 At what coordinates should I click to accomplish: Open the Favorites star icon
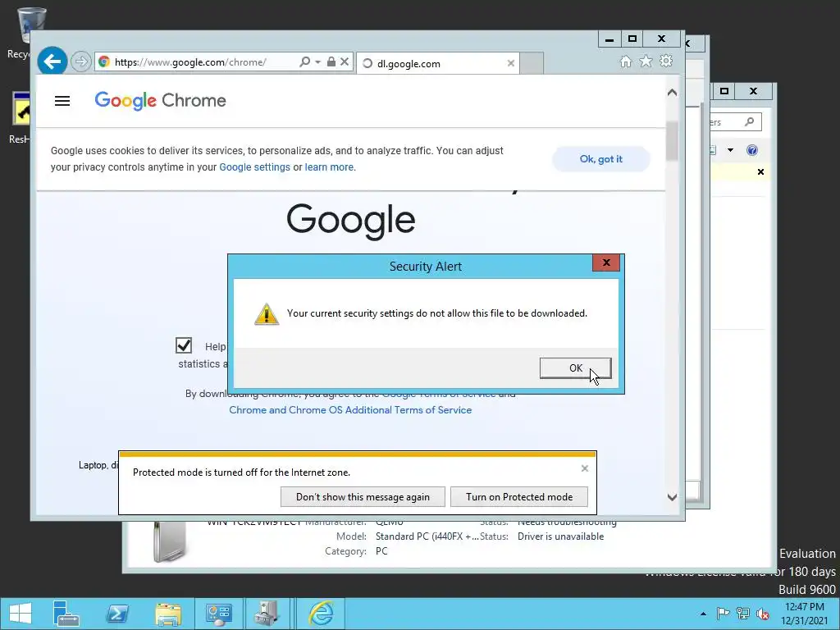coord(646,61)
